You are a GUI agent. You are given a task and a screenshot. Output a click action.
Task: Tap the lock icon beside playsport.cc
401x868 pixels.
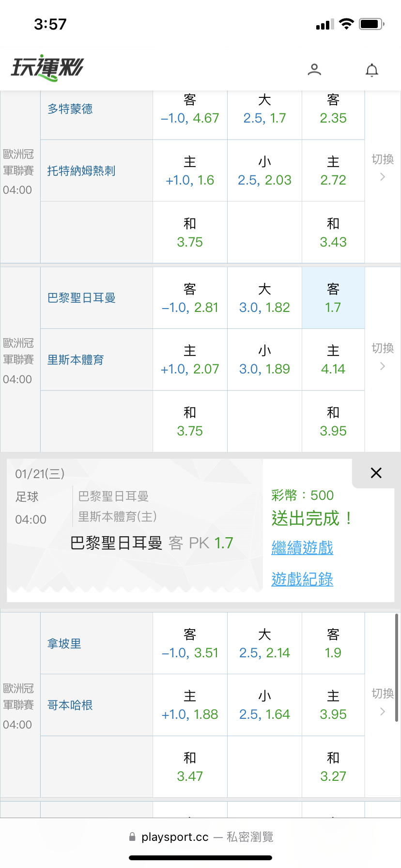point(132,837)
